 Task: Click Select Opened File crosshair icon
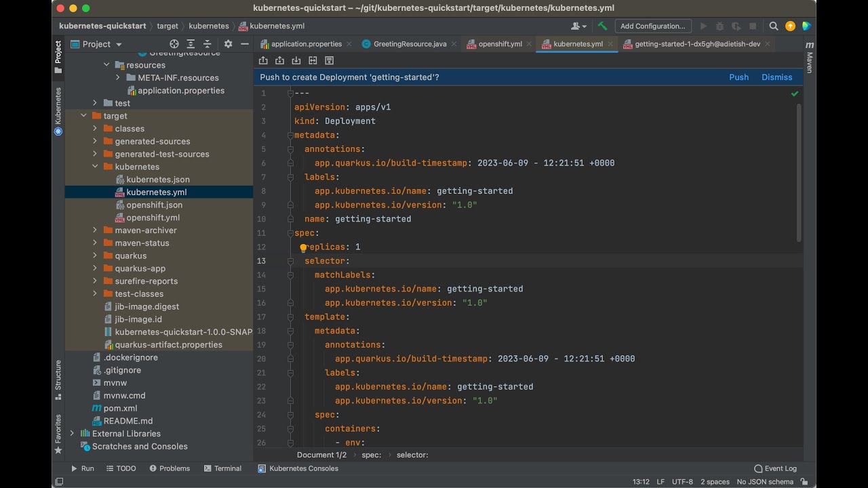[x=174, y=44]
